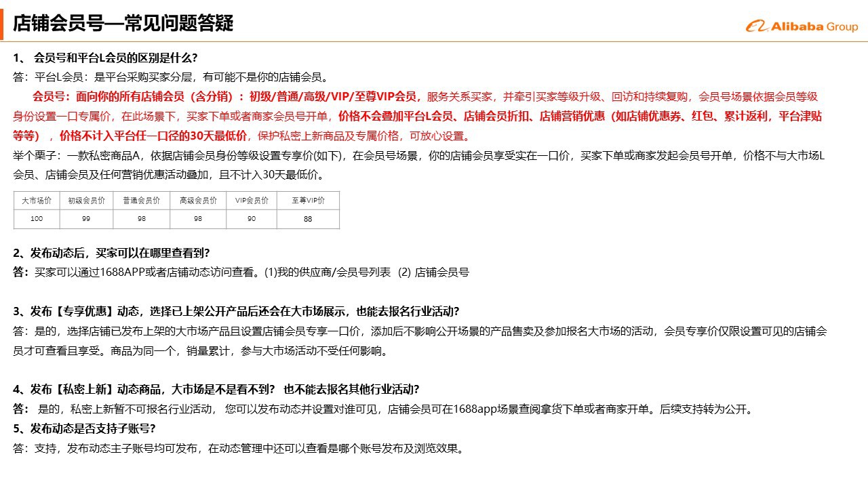
Task: Click the price cell showing 100
Action: 37,219
